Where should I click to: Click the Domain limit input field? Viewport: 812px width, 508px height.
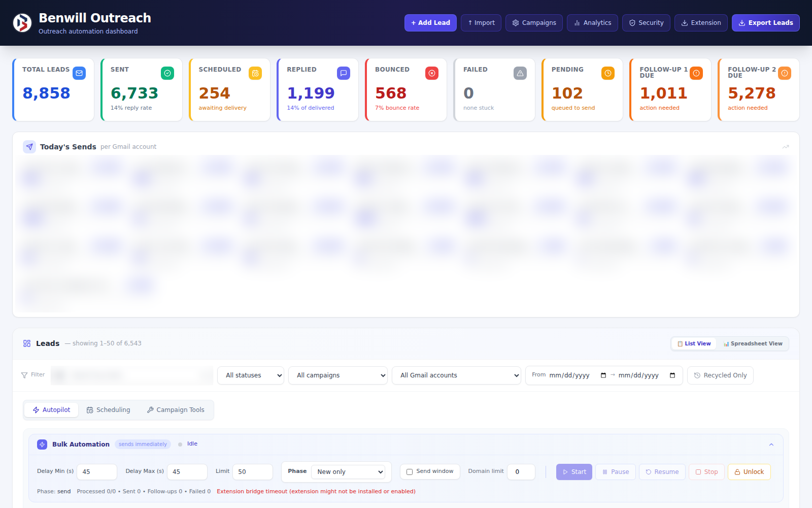(521, 472)
